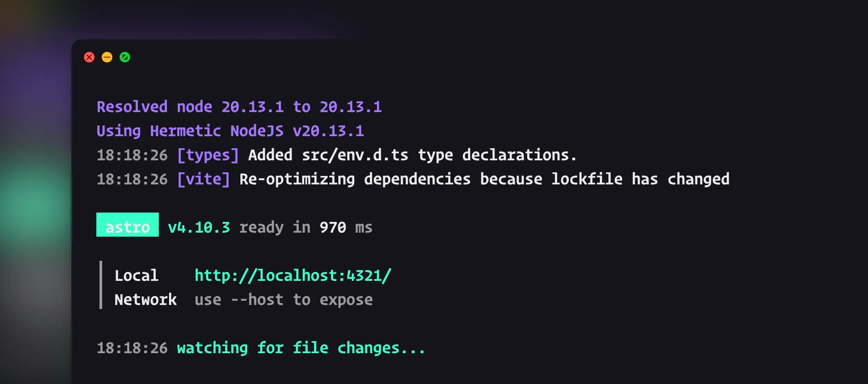Click the 'Network' label
Viewport: 868px width, 384px height.
[145, 300]
